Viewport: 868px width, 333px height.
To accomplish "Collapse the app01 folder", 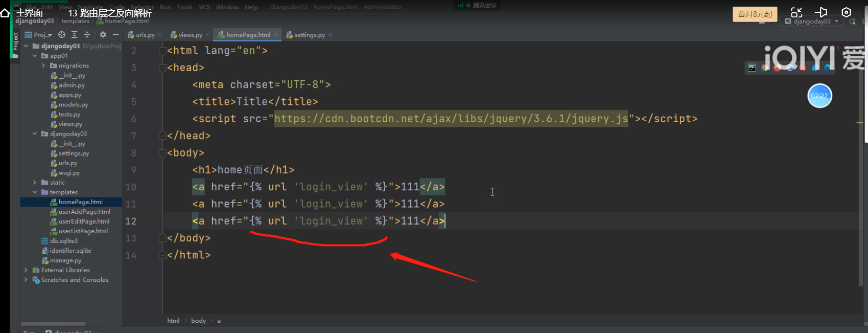I will tap(35, 56).
